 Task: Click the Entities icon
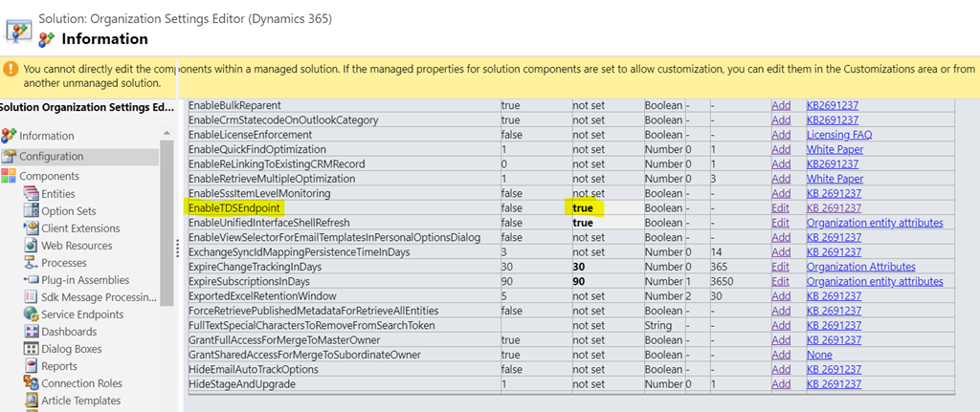(32, 194)
